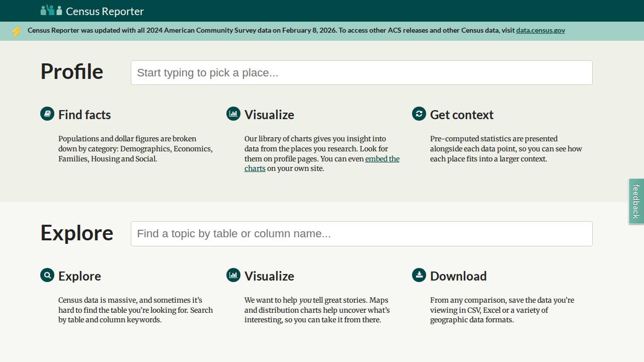Click the Find facts book icon
This screenshot has height=362, width=644.
pos(47,114)
